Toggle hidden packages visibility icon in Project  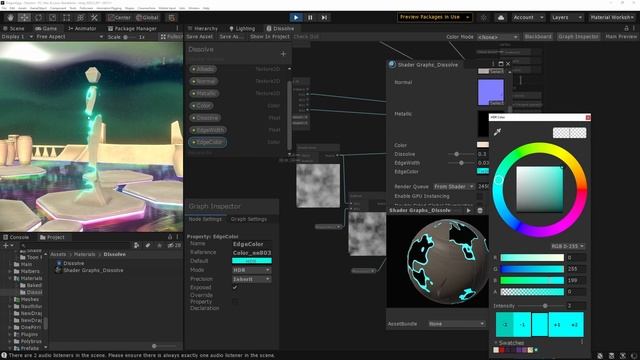click(174, 245)
